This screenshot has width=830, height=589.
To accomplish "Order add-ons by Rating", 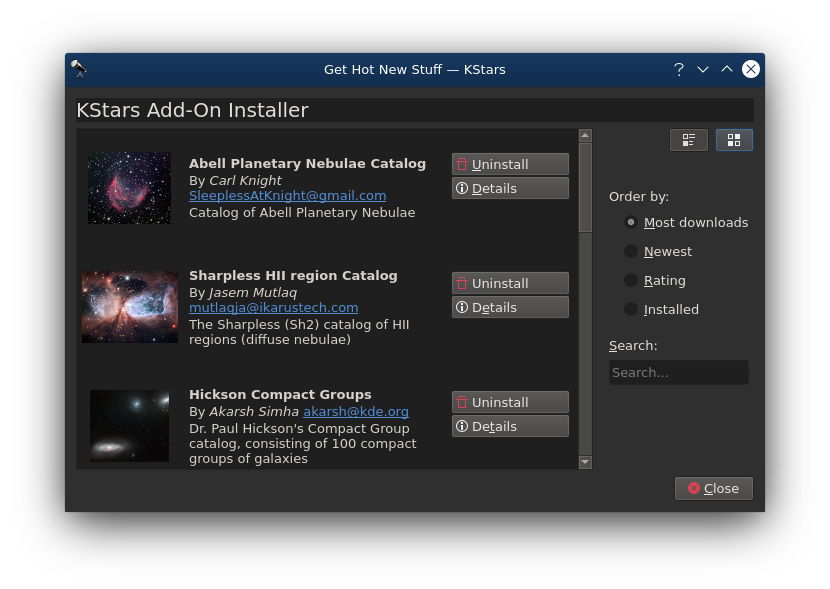I will pos(655,280).
